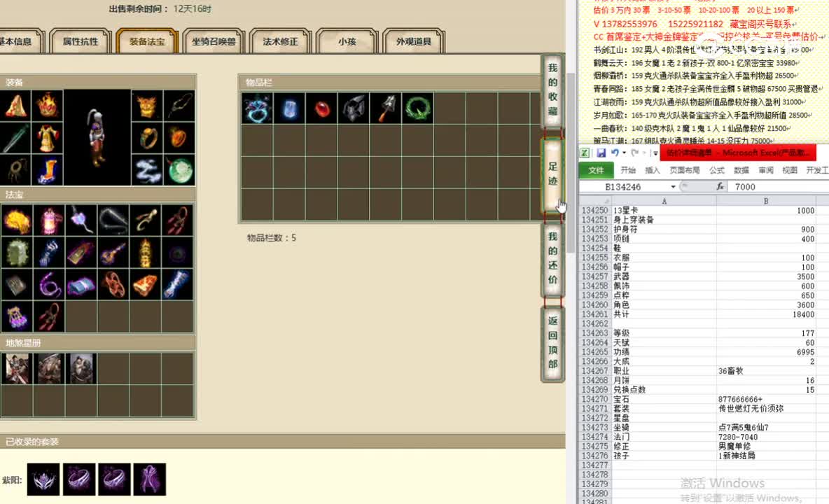Select the yellow robe armor icon
This screenshot has height=504, width=829.
(48, 138)
